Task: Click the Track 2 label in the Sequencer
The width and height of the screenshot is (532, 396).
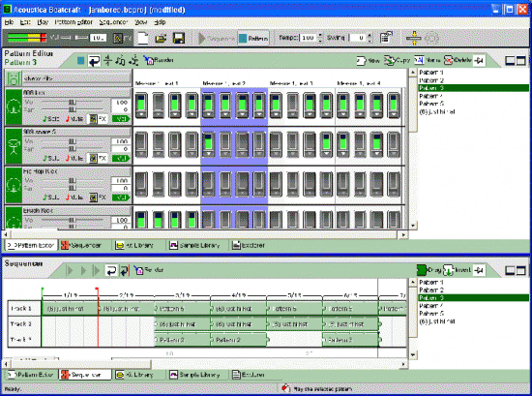Action: (21, 324)
